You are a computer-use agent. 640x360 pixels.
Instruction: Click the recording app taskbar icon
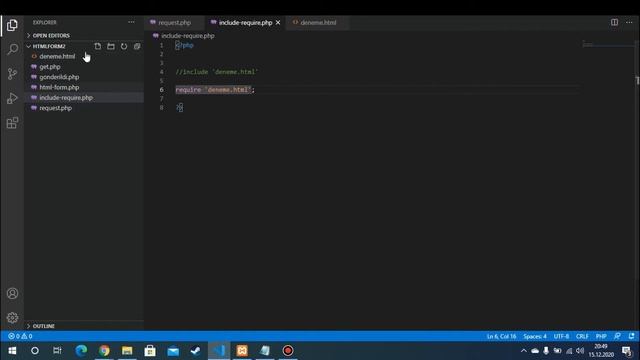[x=288, y=351]
